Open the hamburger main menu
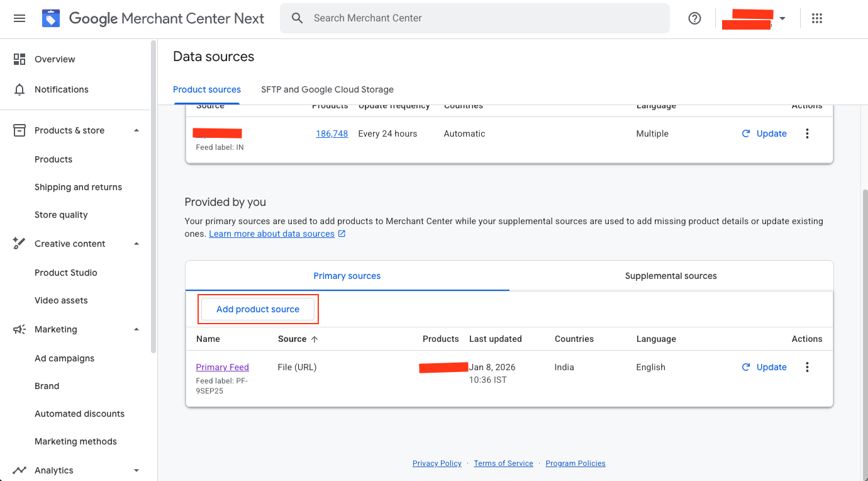This screenshot has width=868, height=481. click(x=19, y=18)
